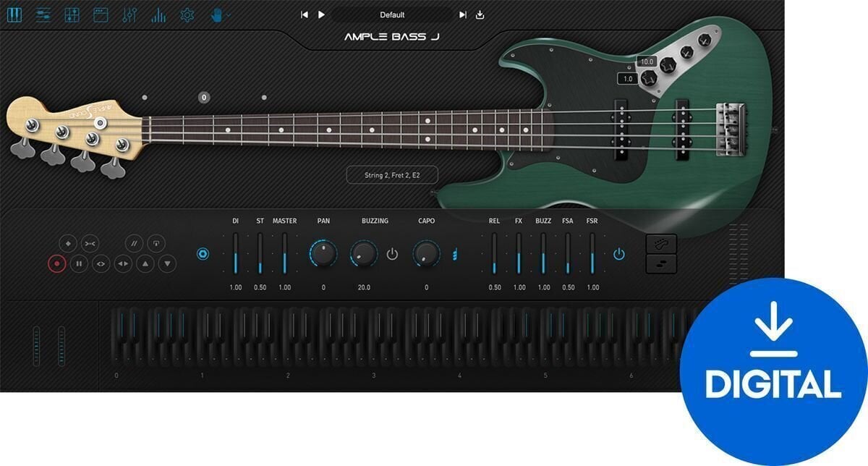Click the up triangle stroke button
The height and width of the screenshot is (466, 868).
[145, 264]
